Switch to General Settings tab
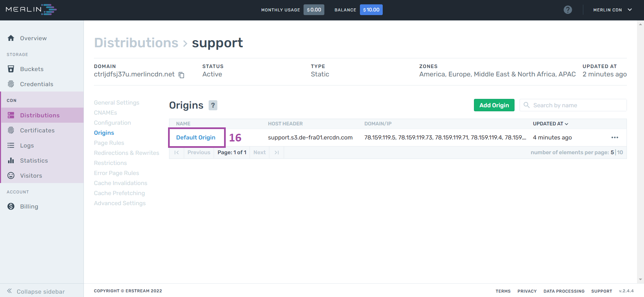This screenshot has height=297, width=644. tap(116, 103)
